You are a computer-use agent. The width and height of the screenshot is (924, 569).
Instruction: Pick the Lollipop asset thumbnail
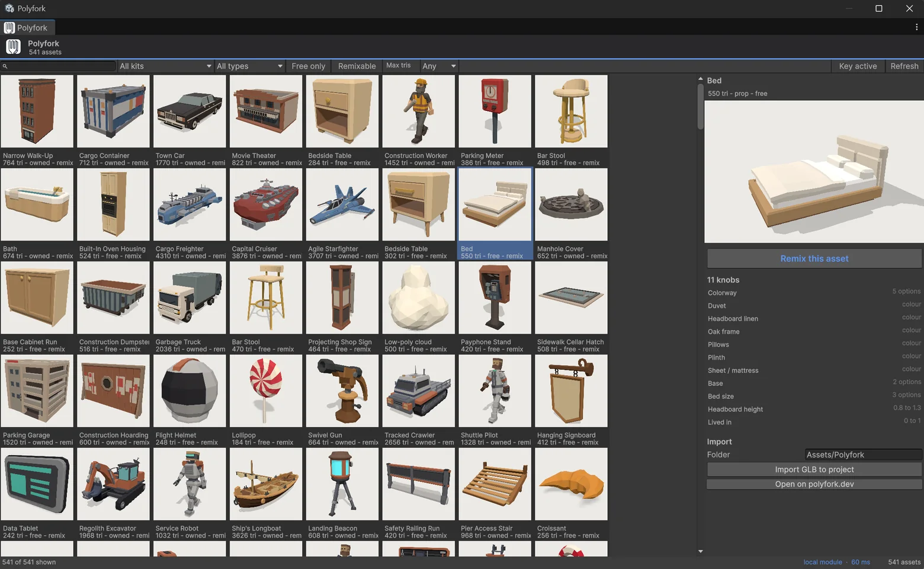(266, 391)
